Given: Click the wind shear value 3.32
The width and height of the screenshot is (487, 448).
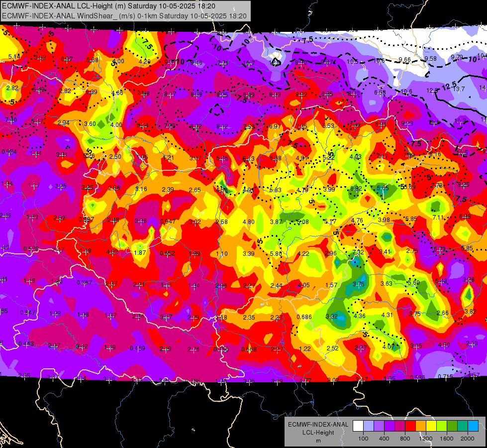Looking at the screenshot, I should click(x=331, y=316).
